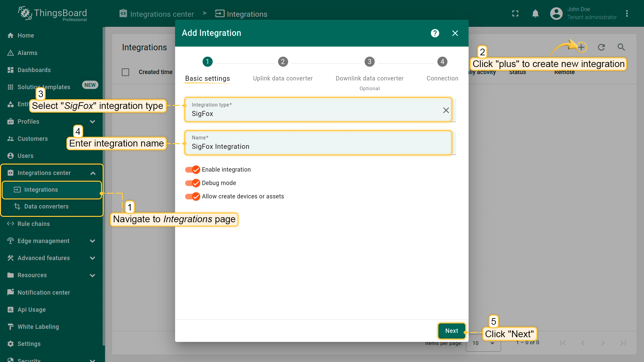
Task: Click the search magnifier icon
Action: tap(621, 47)
